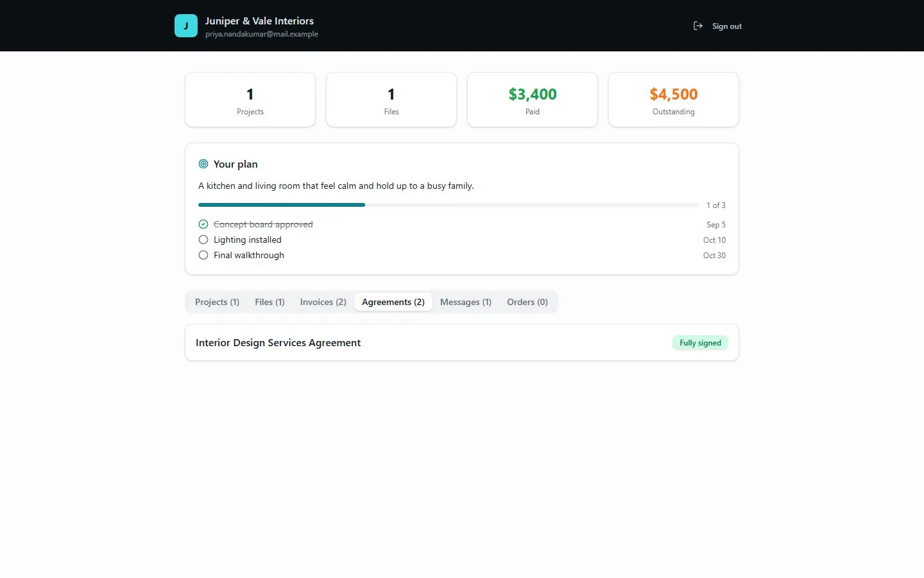Click the Fully signed status badge
Image resolution: width=924 pixels, height=578 pixels.
(x=700, y=343)
